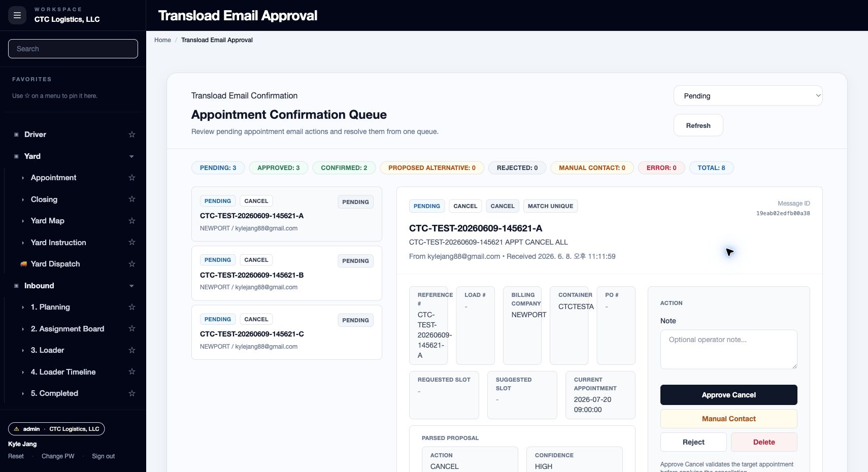Filter by APPROVED: 3 chip
The image size is (868, 472).
278,167
